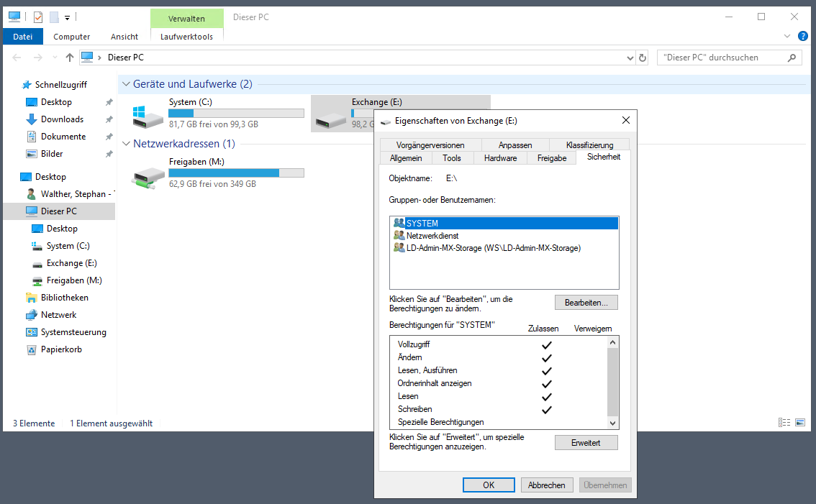Viewport: 816px width, 504px height.
Task: Unpin Desktop using its pin icon
Action: (x=109, y=102)
